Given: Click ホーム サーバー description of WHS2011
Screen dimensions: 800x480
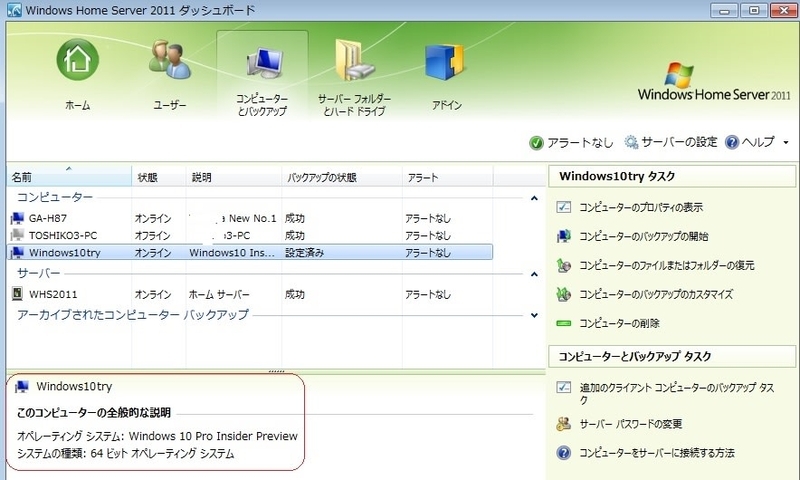Looking at the screenshot, I should click(x=219, y=294).
